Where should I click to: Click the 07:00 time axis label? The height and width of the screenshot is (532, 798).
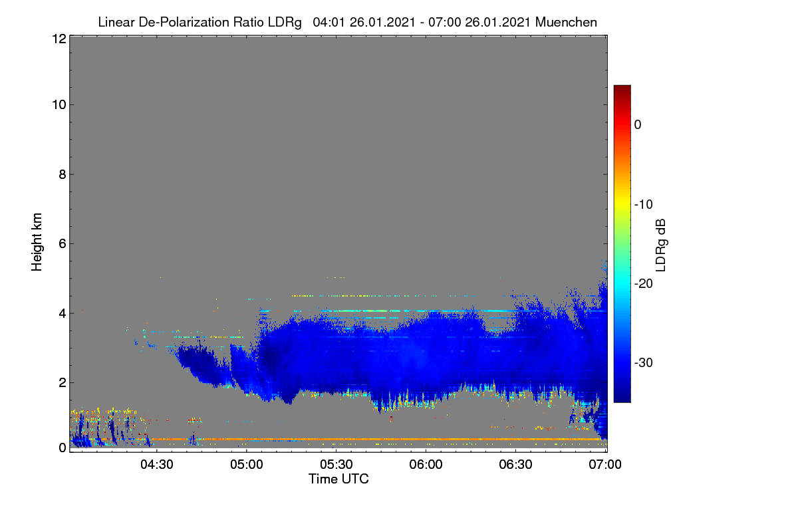click(605, 465)
